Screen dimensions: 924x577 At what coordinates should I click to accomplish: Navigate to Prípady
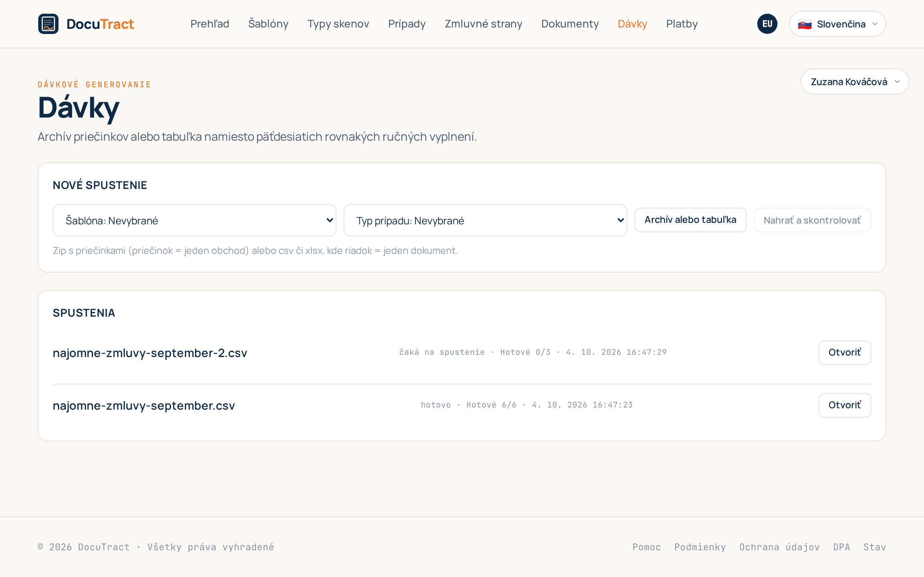407,24
